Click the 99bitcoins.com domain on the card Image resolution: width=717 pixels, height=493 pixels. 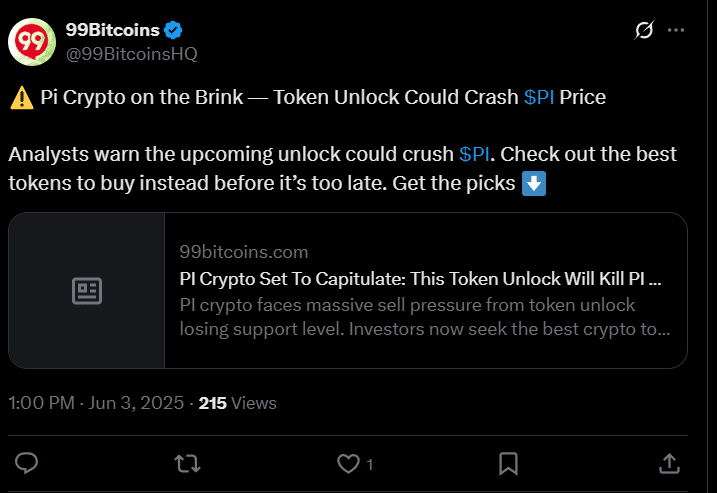[244, 252]
